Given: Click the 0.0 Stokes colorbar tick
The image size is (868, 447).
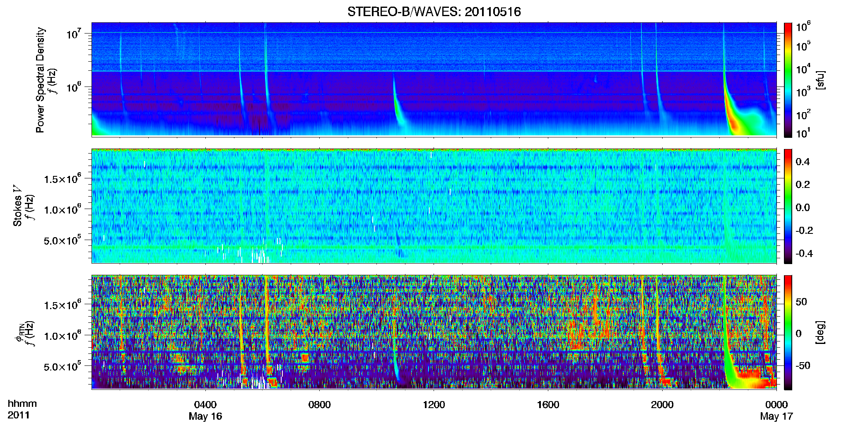Looking at the screenshot, I should pyautogui.click(x=803, y=208).
